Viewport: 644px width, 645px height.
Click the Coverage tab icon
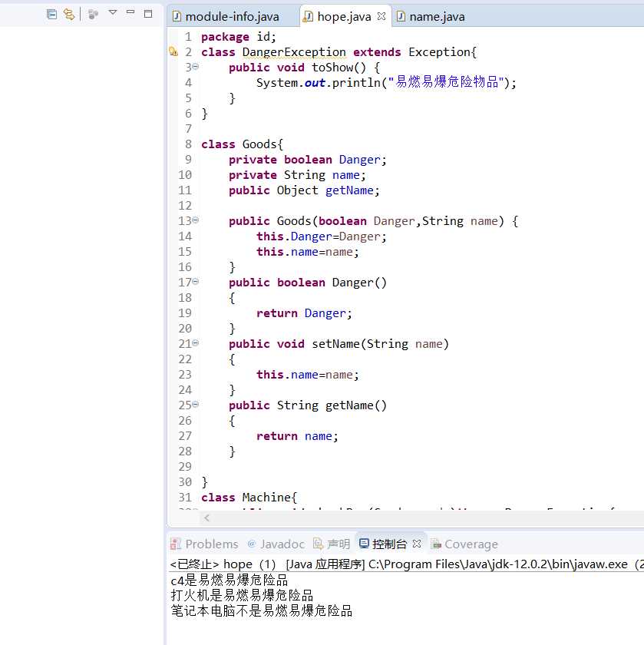[436, 544]
